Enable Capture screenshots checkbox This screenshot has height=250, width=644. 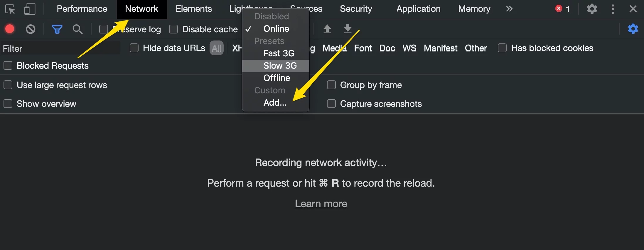pos(331,104)
